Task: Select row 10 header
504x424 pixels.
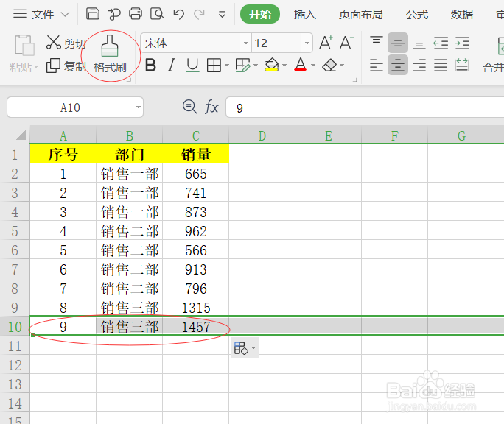Action: coord(15,327)
